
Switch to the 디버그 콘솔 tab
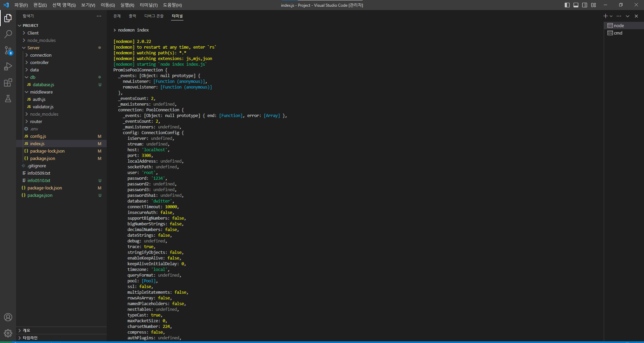coord(154,16)
